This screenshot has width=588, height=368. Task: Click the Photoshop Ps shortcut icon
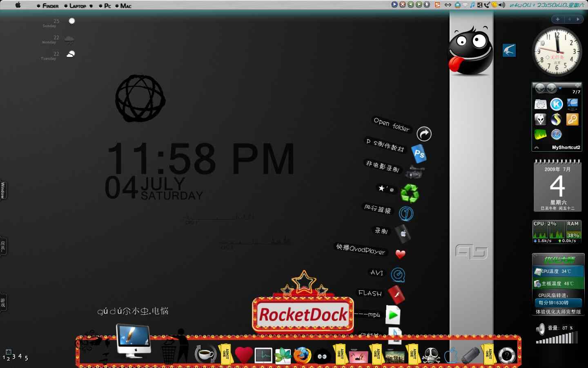point(419,154)
